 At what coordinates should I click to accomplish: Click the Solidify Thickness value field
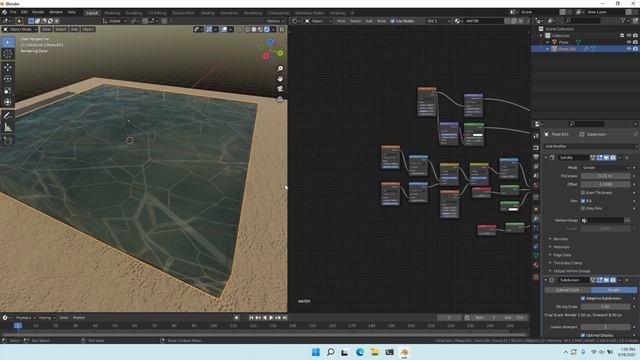click(606, 176)
